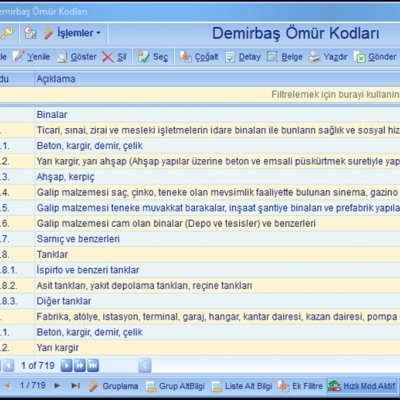This screenshot has height=400, width=400.
Task: Click the Sil delete button
Action: (x=114, y=57)
